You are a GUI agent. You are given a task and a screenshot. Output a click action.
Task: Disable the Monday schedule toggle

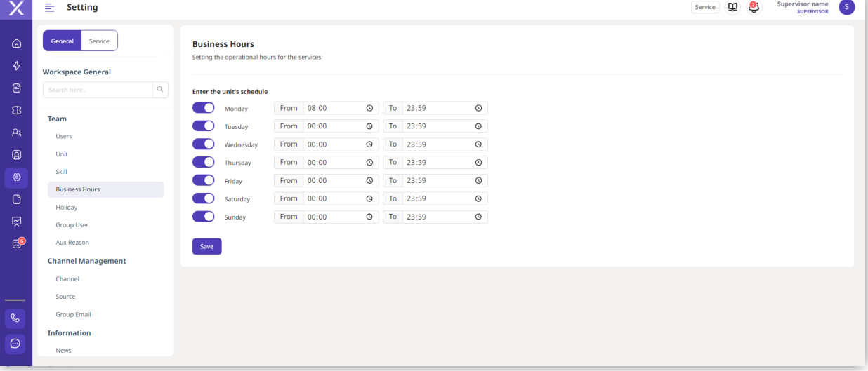203,108
